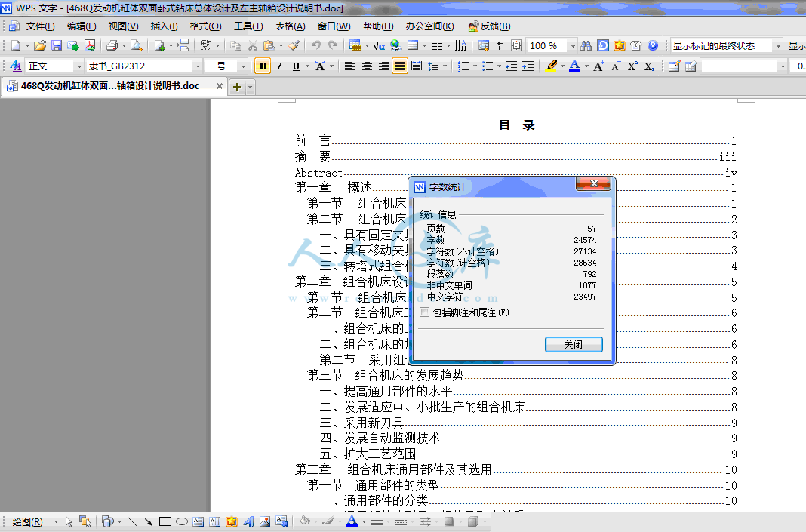Open the 插入(I) menu
806x532 pixels.
(164, 26)
